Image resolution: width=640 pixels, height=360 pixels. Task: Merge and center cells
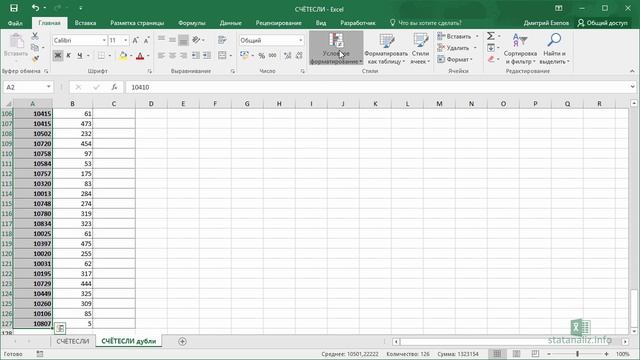click(x=222, y=56)
